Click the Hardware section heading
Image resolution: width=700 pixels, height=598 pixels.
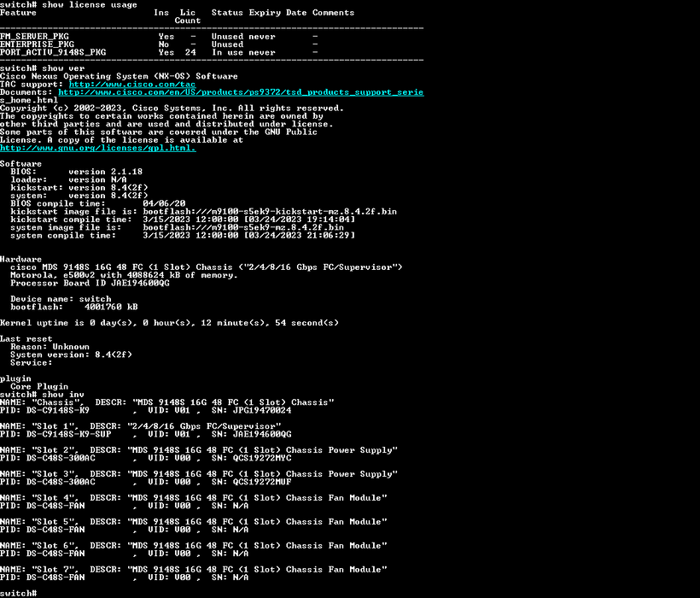20,259
